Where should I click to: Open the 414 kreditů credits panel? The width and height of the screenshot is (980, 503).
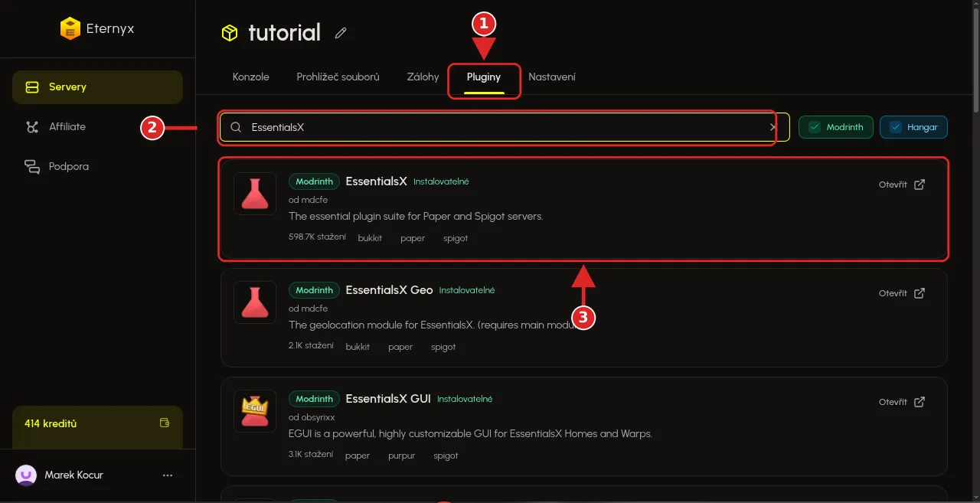coord(97,427)
